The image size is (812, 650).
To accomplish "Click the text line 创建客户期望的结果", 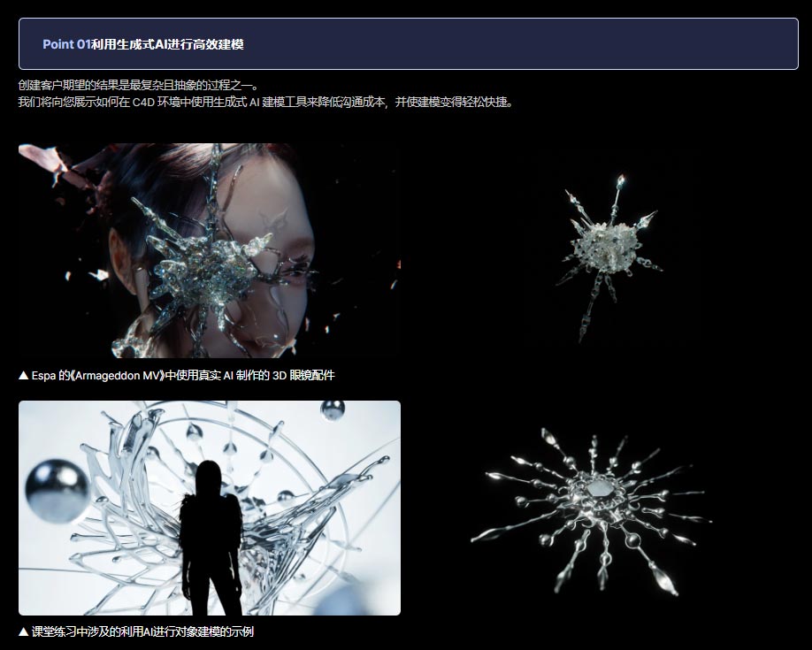I will [x=138, y=85].
